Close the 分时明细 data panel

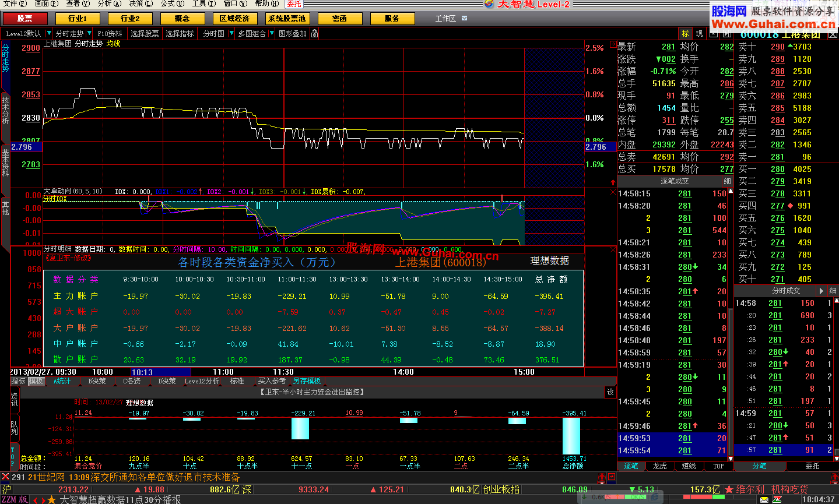coord(613,250)
